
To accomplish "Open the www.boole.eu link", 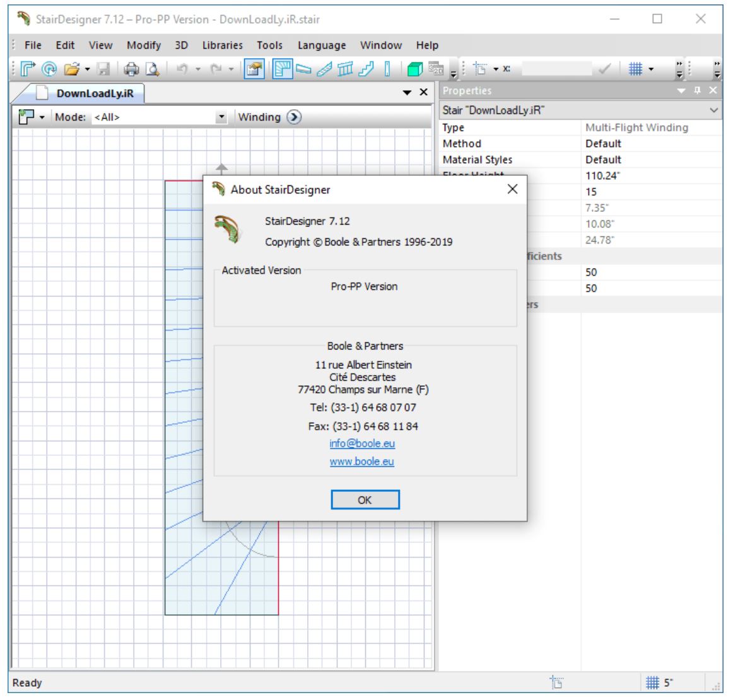I will [361, 462].
